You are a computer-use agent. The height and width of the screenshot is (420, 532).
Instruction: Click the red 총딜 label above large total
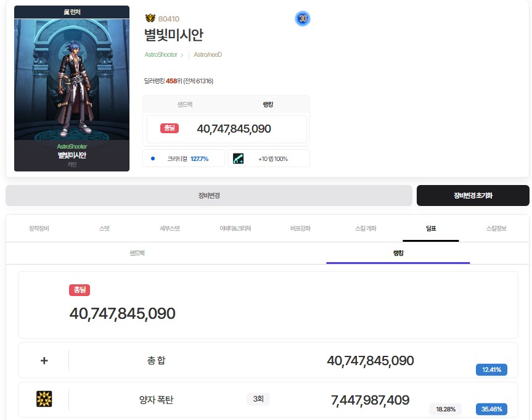click(x=80, y=290)
